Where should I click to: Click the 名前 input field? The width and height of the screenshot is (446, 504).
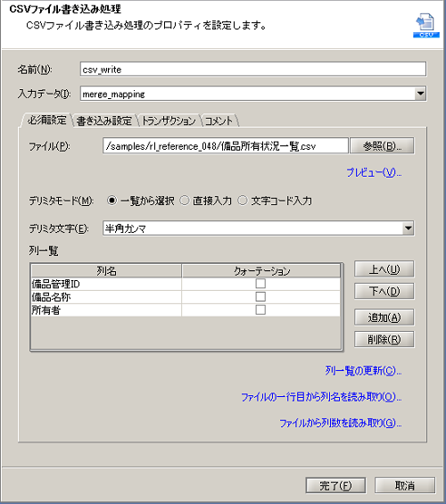click(x=253, y=70)
